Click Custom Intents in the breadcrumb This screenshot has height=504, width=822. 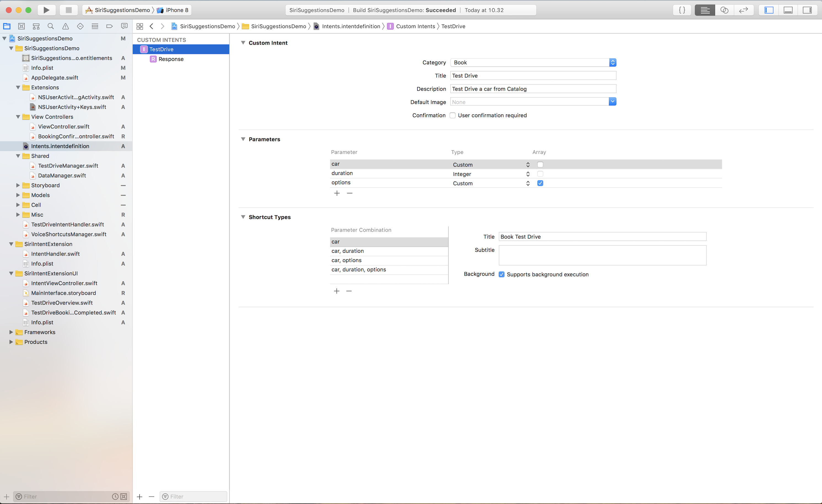coord(415,26)
